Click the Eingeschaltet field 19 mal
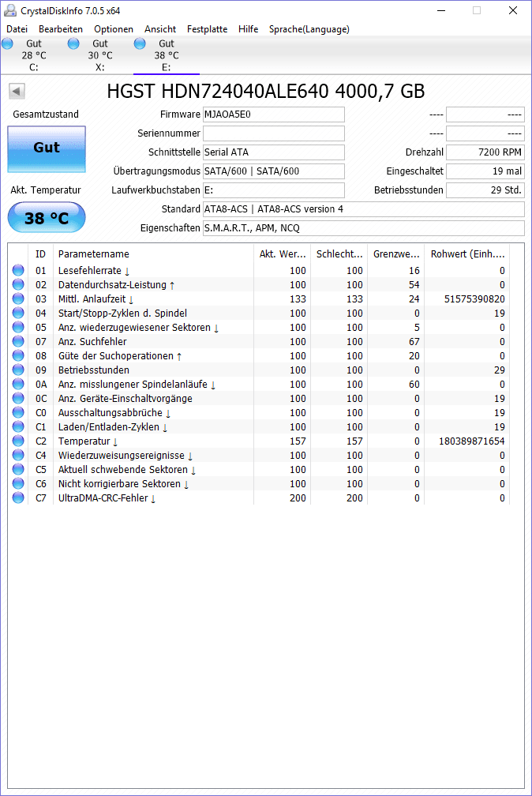 [x=485, y=171]
